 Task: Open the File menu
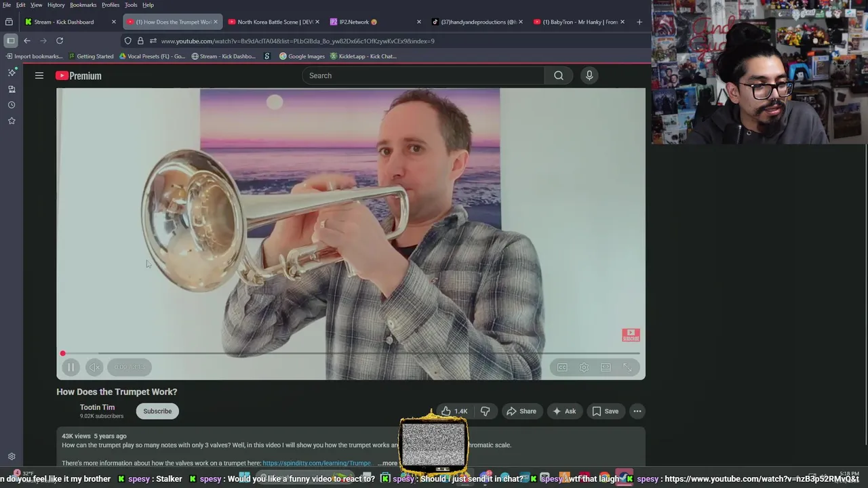(7, 5)
